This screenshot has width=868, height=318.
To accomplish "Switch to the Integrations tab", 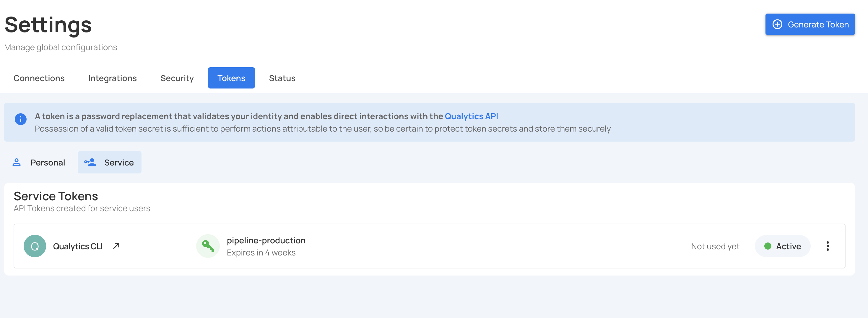I will tap(112, 78).
